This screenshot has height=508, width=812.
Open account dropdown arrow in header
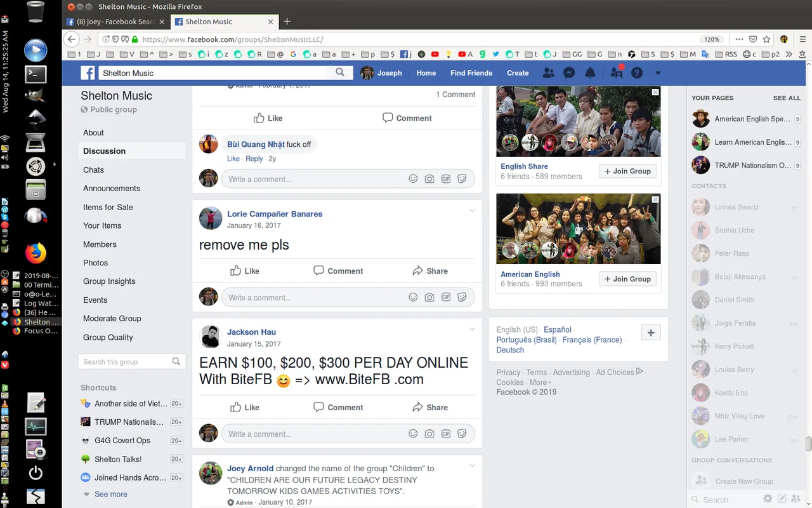pyautogui.click(x=658, y=73)
